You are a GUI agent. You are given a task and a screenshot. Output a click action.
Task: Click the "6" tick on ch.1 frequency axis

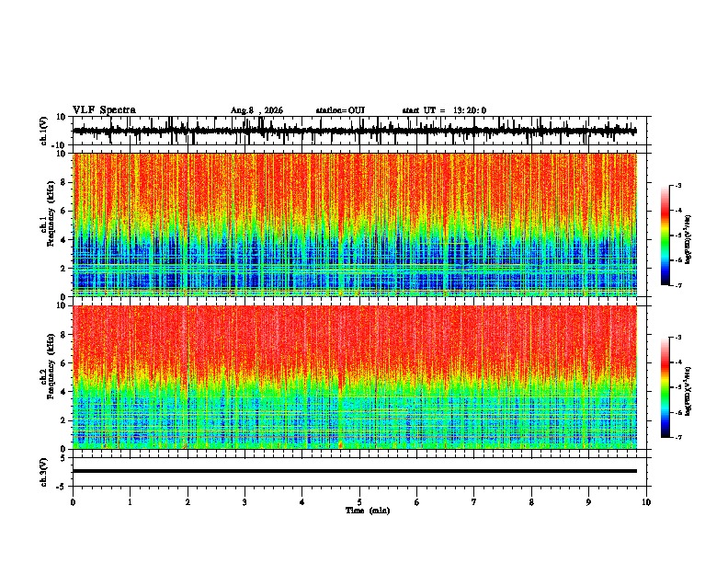(x=63, y=211)
